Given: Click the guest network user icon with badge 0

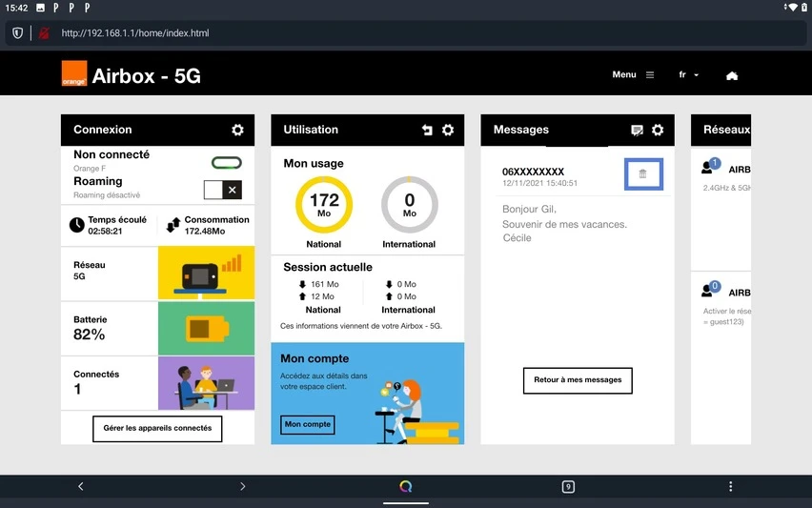Looking at the screenshot, I should tap(711, 289).
